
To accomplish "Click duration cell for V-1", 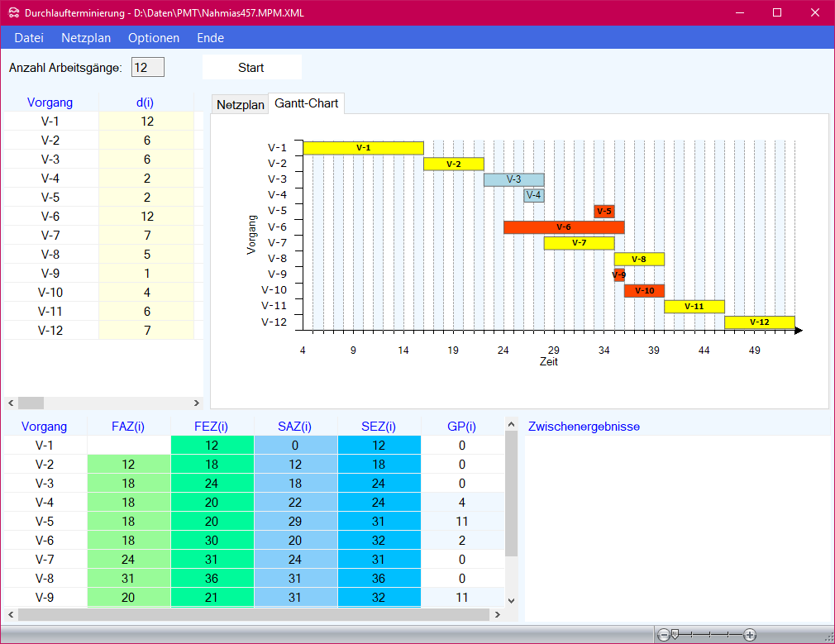I will (x=146, y=122).
